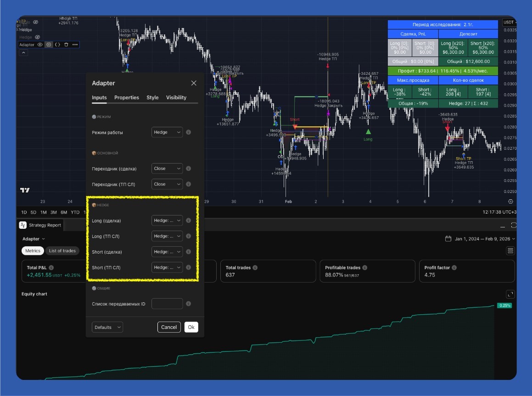The image size is (532, 396).
Task: Open Adapter more options ellipsis
Action: (75, 45)
